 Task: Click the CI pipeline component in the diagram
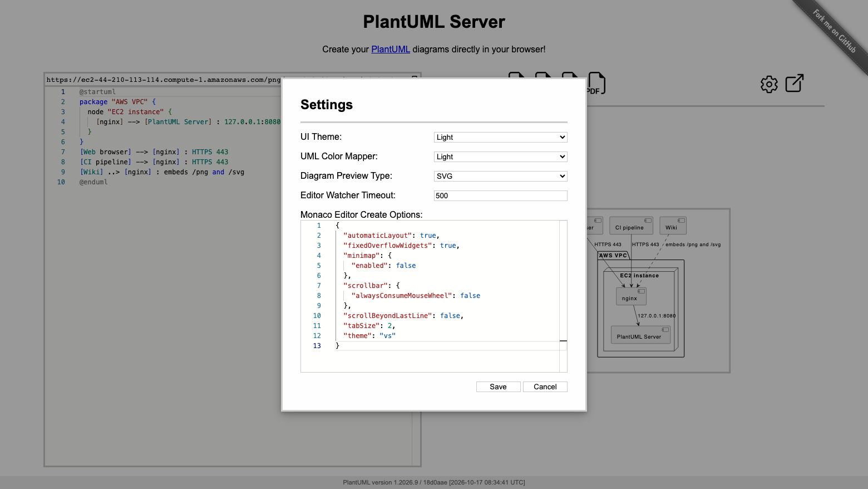pos(631,226)
